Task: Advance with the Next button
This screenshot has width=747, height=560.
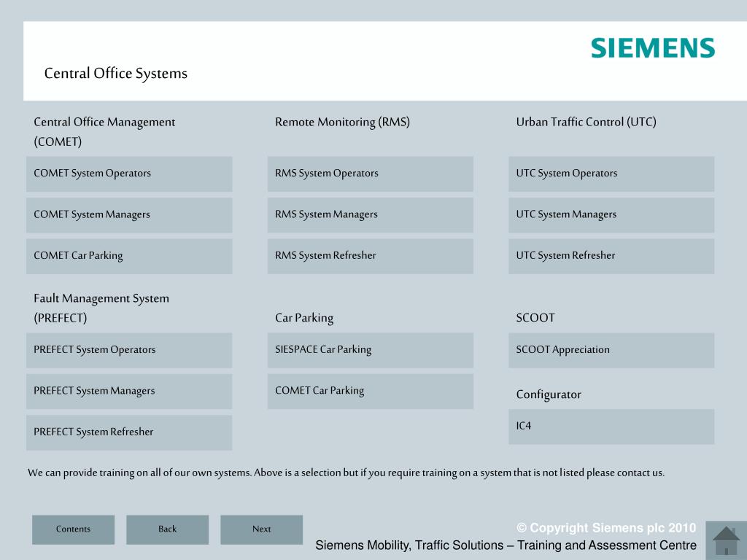Action: pyautogui.click(x=262, y=529)
